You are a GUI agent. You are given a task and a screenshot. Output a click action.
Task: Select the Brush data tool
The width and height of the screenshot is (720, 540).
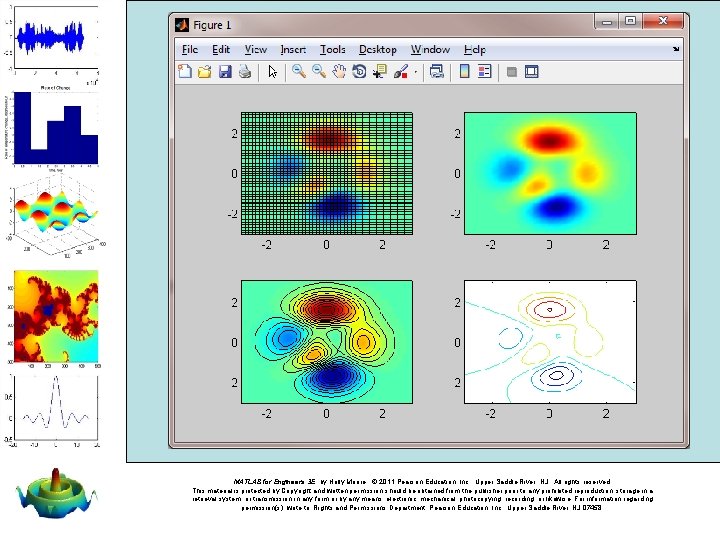pyautogui.click(x=400, y=72)
